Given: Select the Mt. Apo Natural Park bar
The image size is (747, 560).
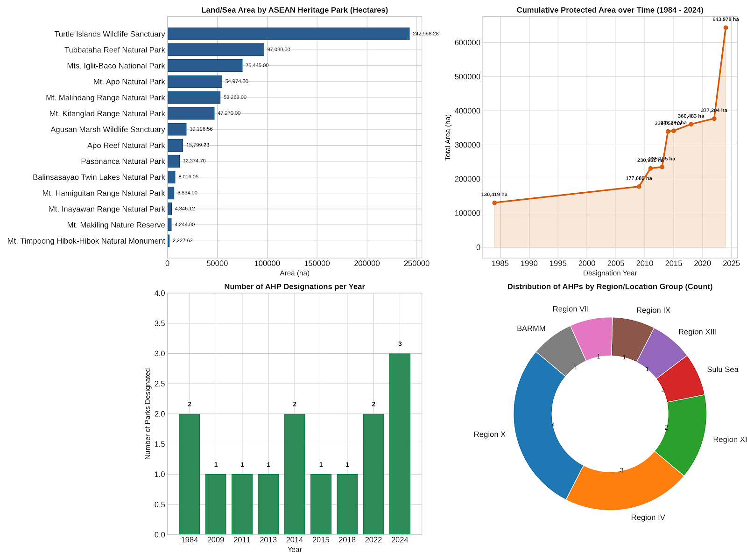Looking at the screenshot, I should point(195,82).
